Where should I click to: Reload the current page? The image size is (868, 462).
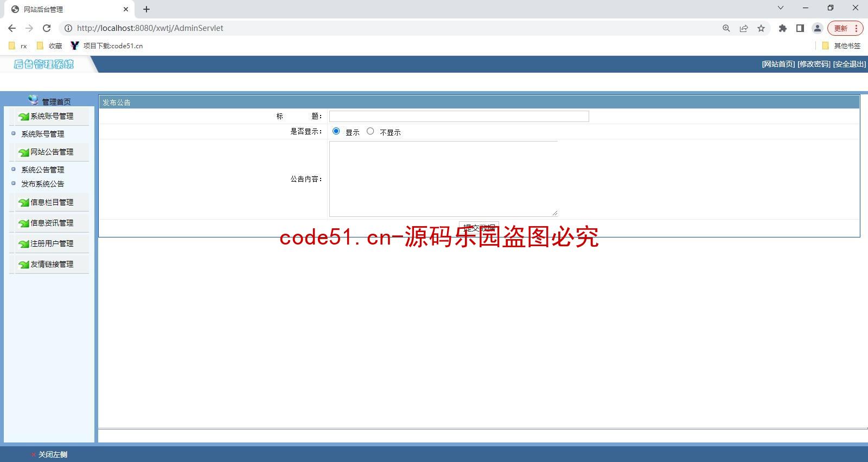[47, 28]
